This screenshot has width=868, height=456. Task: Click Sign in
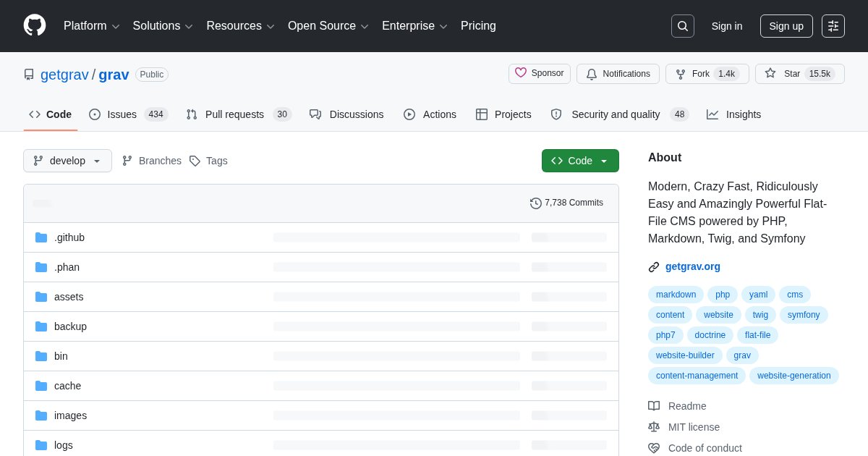pos(727,26)
